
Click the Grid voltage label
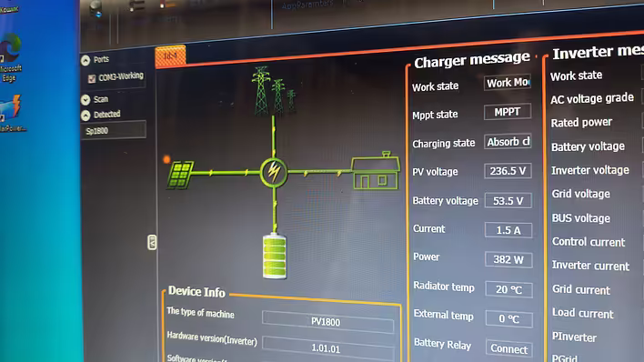[x=580, y=194]
